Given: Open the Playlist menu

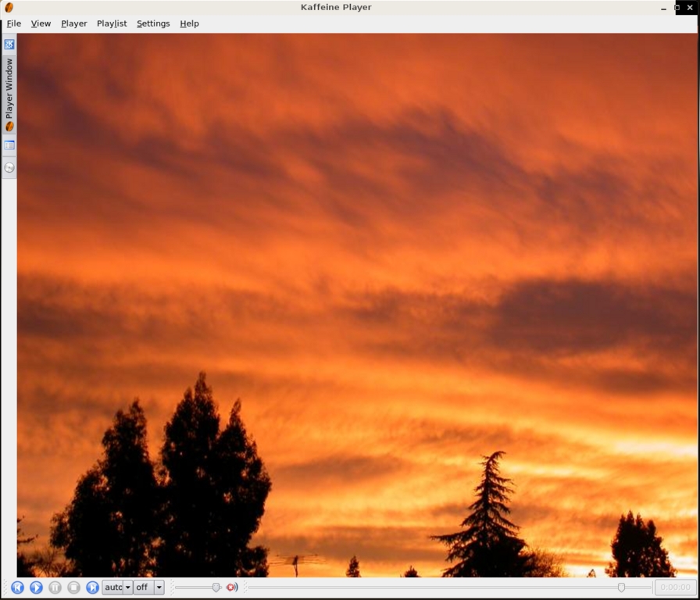Looking at the screenshot, I should [x=112, y=23].
